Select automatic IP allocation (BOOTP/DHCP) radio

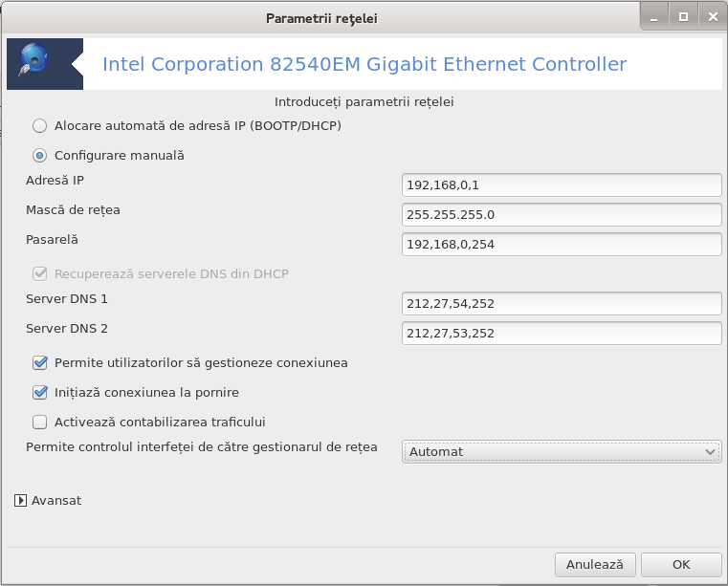coord(39,126)
